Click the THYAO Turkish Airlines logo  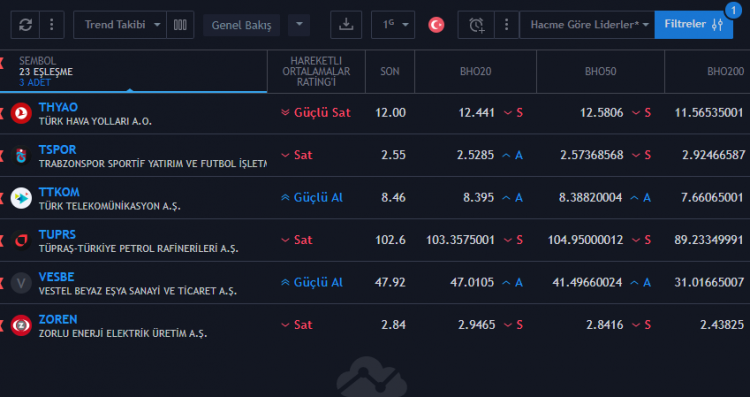[21, 113]
